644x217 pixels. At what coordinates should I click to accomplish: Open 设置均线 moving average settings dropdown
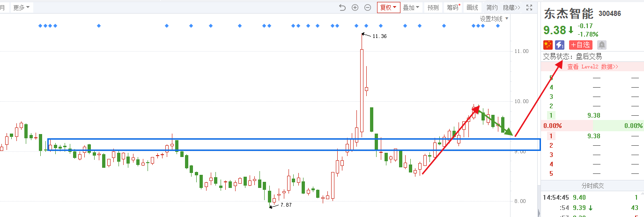coord(494,19)
